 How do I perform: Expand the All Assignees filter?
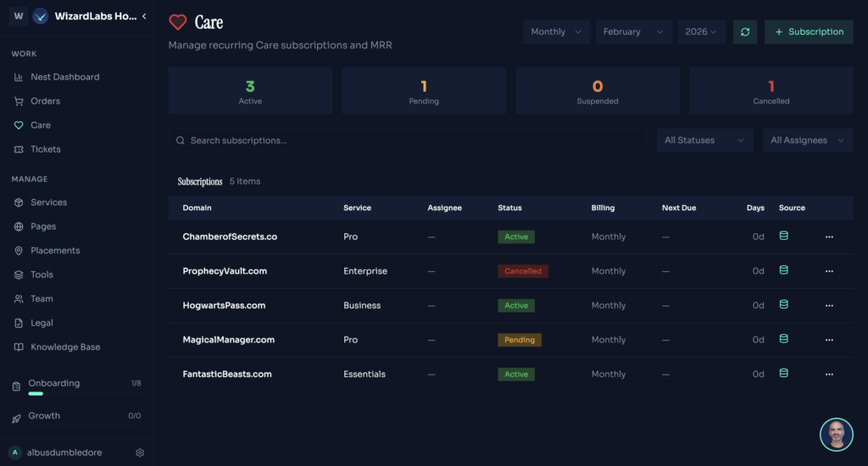point(807,141)
